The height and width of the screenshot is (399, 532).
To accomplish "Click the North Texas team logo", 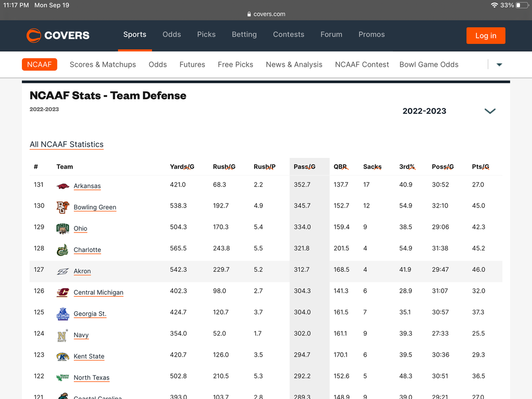I will point(63,378).
